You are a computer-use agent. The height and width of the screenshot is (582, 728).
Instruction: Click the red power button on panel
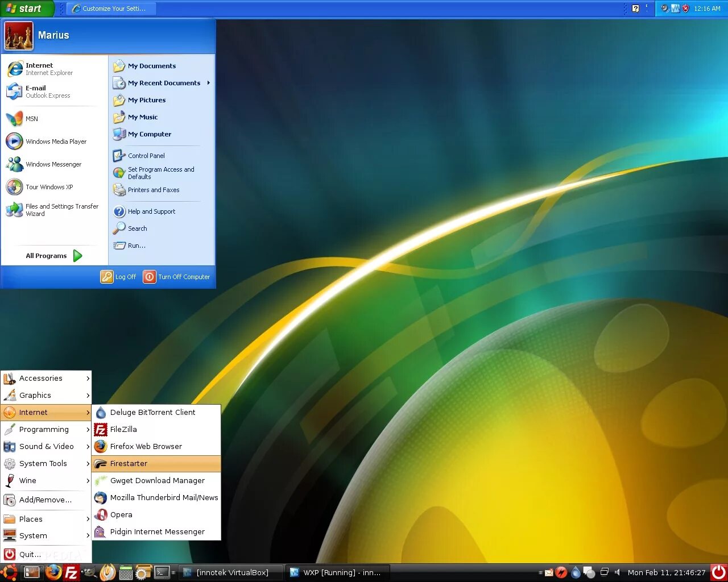[x=719, y=572]
